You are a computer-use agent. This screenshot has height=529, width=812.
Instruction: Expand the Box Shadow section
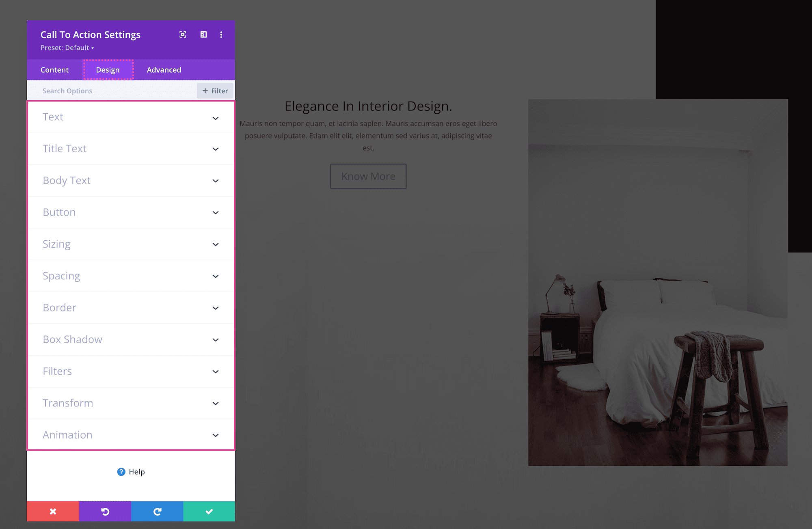coord(130,339)
